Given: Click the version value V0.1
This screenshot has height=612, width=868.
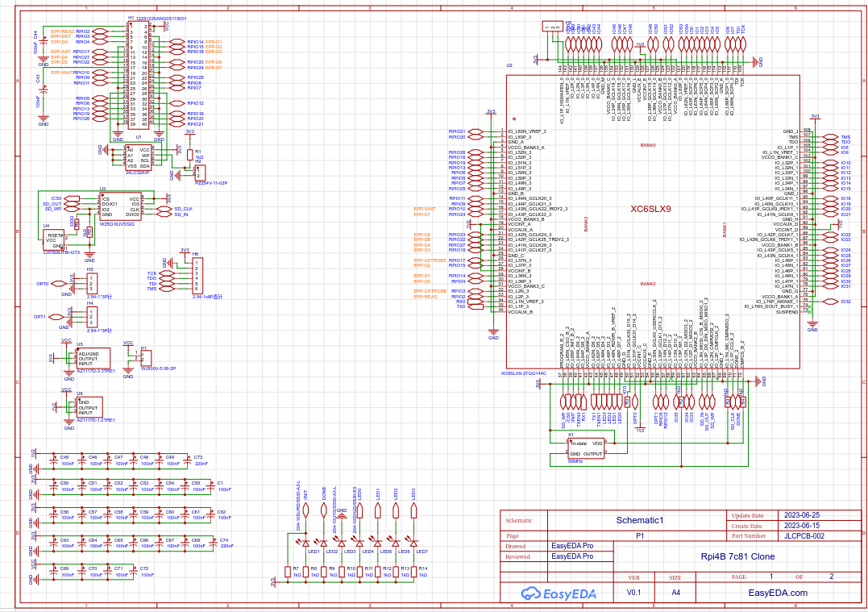Looking at the screenshot, I should tap(633, 593).
